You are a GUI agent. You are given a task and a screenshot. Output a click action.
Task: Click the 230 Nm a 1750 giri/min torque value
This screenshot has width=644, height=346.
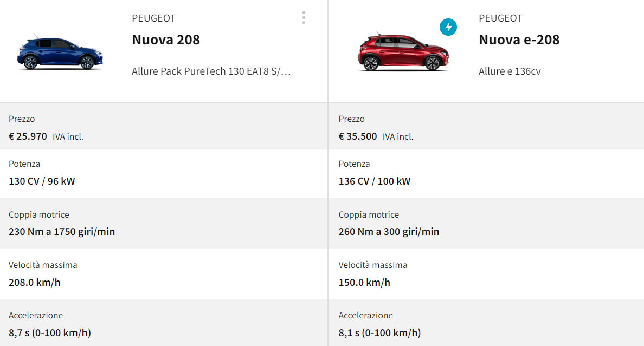coord(62,232)
